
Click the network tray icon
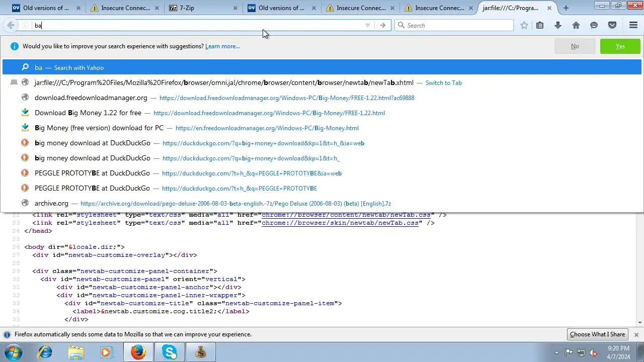coord(581,352)
